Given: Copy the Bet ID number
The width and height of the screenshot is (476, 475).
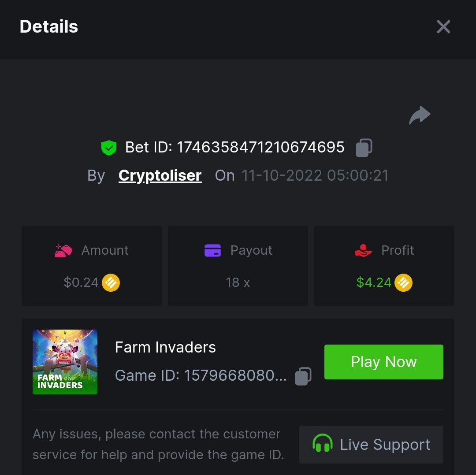Looking at the screenshot, I should [x=364, y=148].
